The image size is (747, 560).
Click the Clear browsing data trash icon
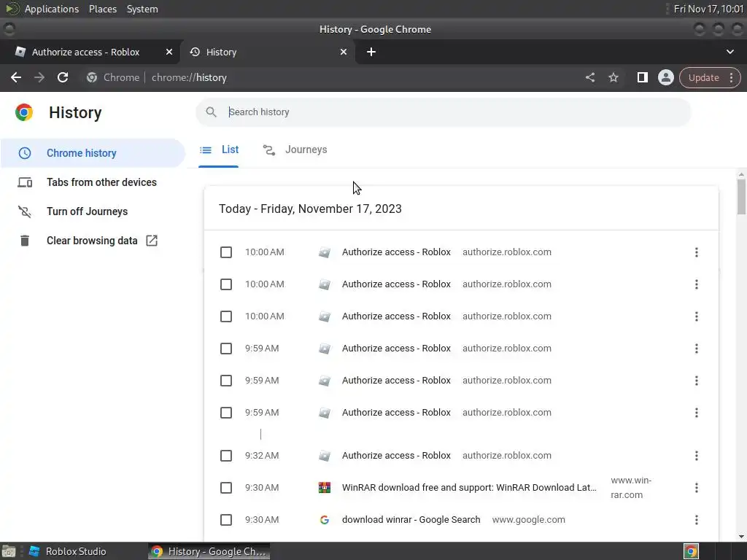coord(25,241)
